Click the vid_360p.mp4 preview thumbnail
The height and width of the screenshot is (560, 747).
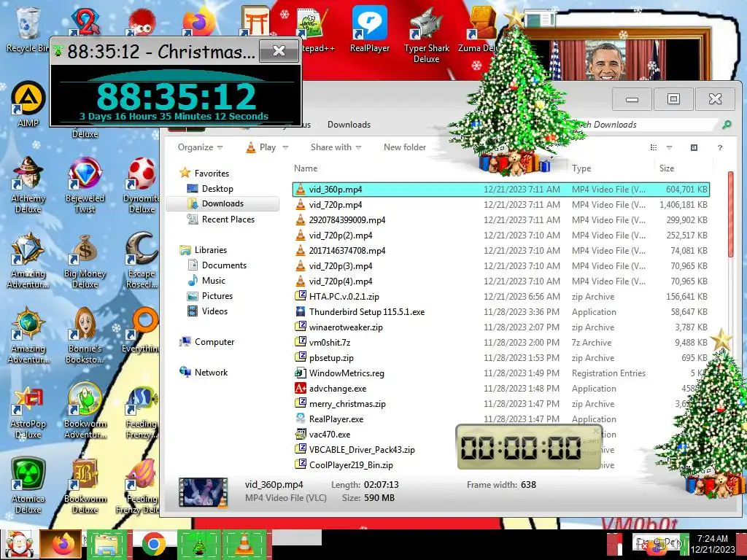point(203,492)
